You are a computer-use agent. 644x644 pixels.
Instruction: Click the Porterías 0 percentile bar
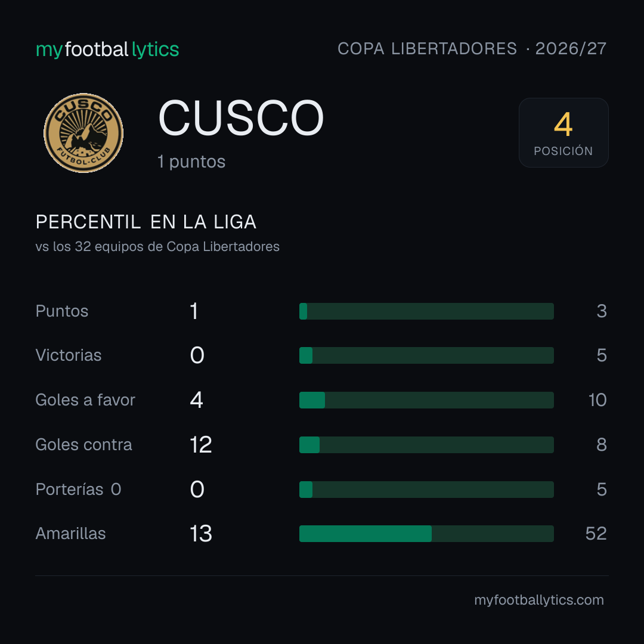click(x=426, y=490)
